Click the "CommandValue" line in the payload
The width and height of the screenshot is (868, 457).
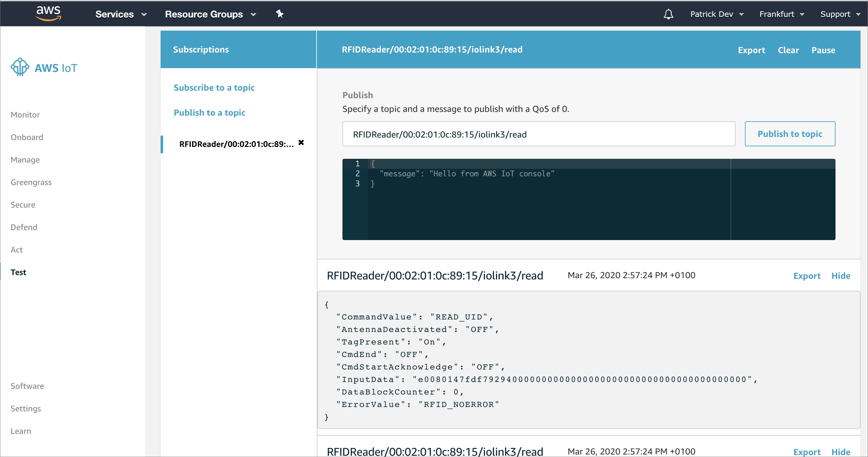tap(414, 317)
